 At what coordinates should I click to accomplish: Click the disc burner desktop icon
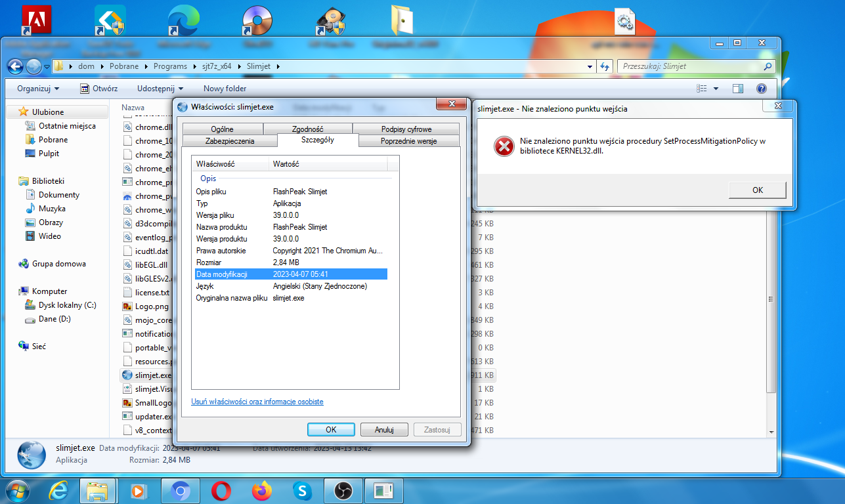pyautogui.click(x=257, y=20)
